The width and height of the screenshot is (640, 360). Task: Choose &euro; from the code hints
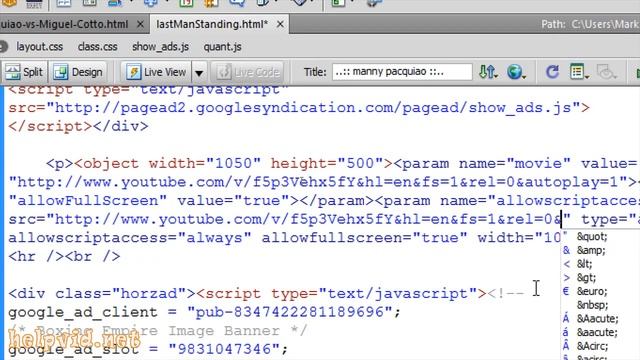[592, 291]
